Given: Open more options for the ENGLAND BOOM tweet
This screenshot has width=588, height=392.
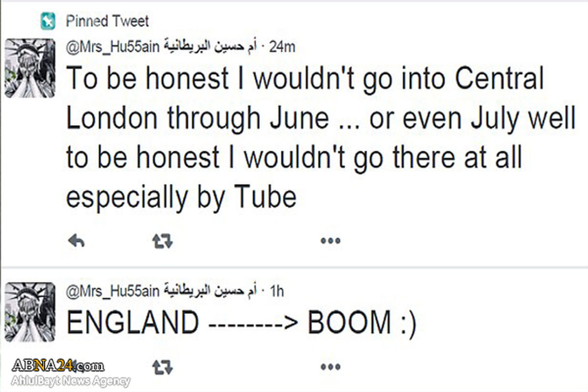Looking at the screenshot, I should click(x=330, y=366).
